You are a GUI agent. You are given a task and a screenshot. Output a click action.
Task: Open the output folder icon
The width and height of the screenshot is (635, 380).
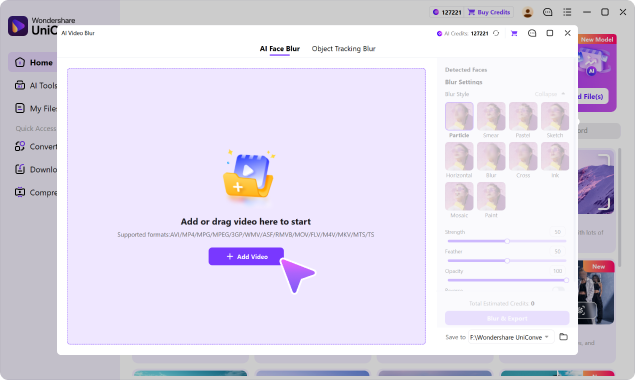[563, 337]
